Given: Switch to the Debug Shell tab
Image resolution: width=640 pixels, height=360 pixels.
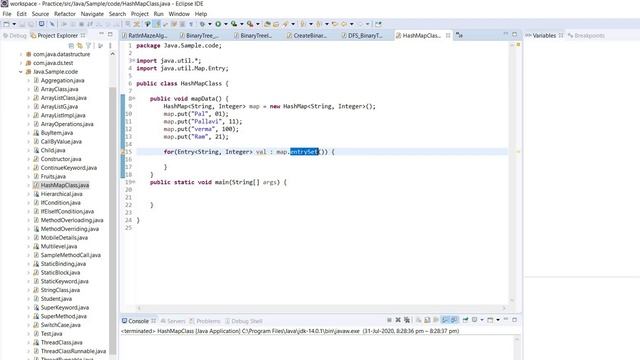Looking at the screenshot, I should [244, 321].
